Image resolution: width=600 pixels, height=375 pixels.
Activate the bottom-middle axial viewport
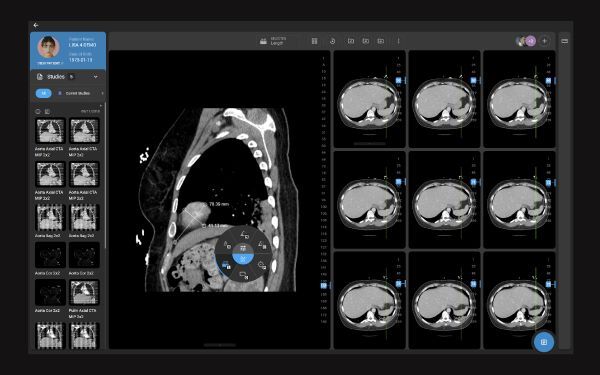tap(444, 300)
